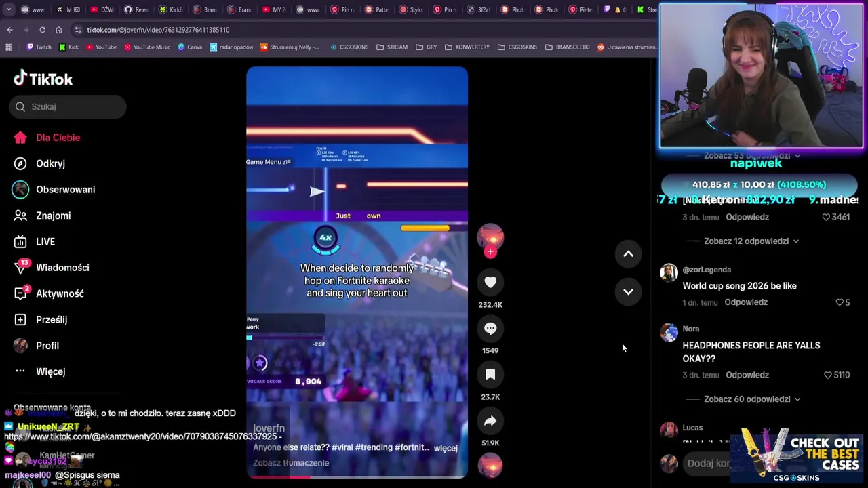Open LIVE section in sidebar

pos(35,241)
